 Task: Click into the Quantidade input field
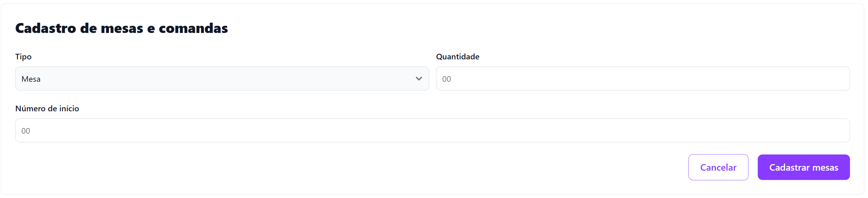tap(642, 79)
